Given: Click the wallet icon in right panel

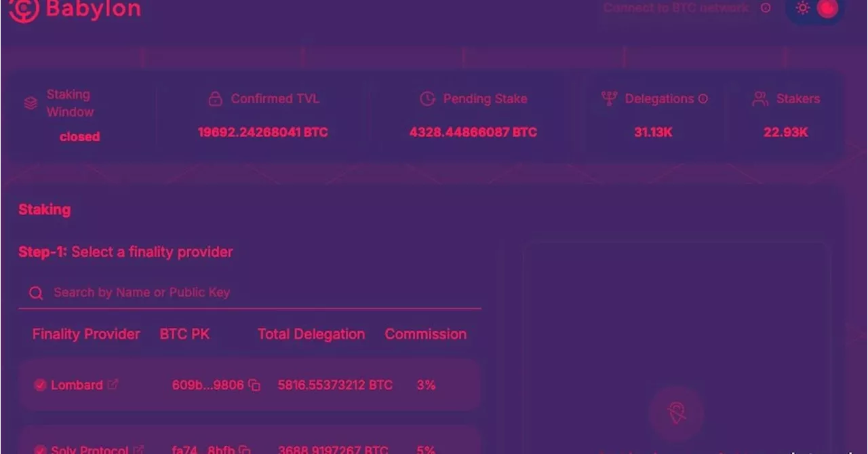Looking at the screenshot, I should tap(675, 413).
